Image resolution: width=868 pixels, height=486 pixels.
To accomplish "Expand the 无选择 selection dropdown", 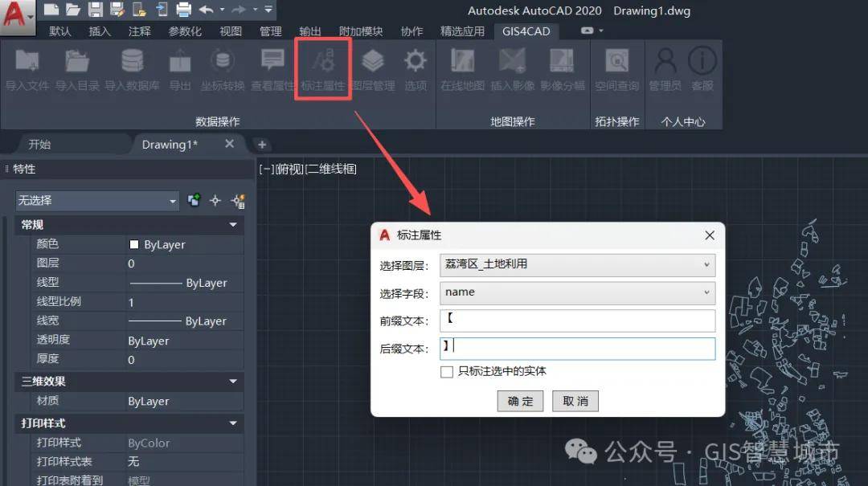I will tap(97, 200).
